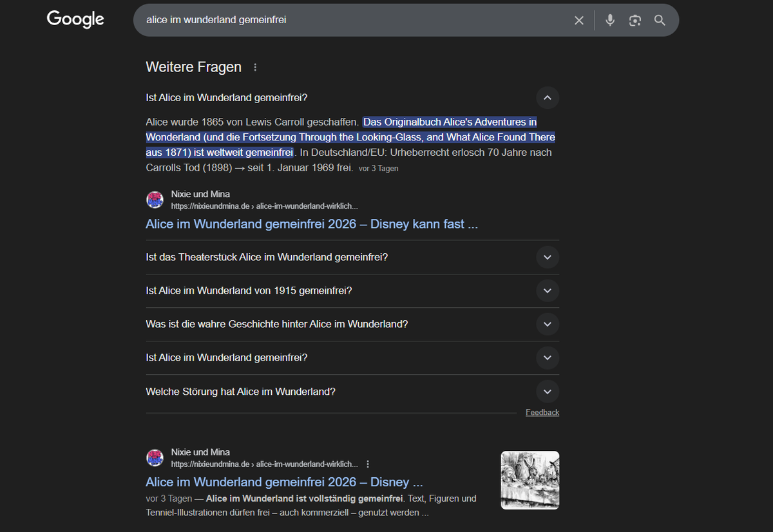
Task: Click the Nixie und Mina favicon in the expanded answer
Action: (x=155, y=200)
